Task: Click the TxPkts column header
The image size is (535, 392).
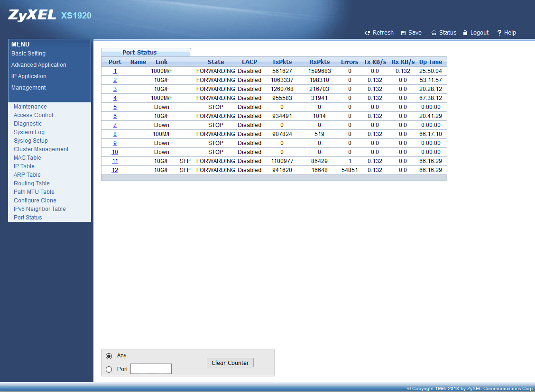Action: 282,62
